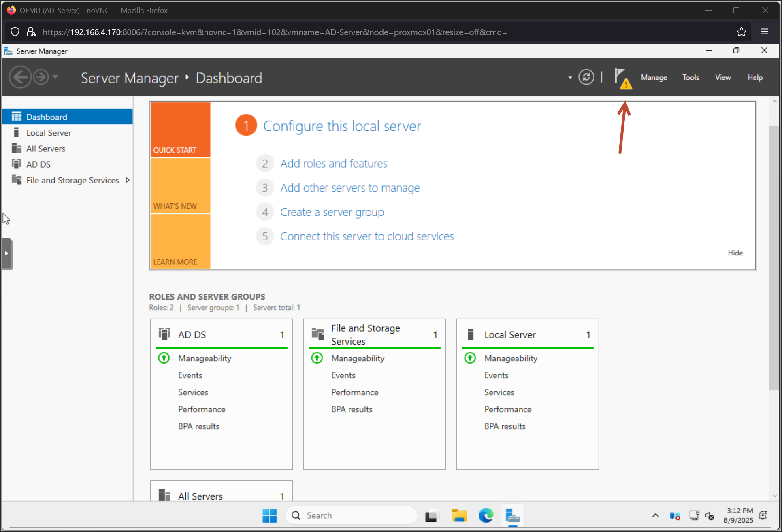782x532 pixels.
Task: Open the Tools menu
Action: coord(690,77)
